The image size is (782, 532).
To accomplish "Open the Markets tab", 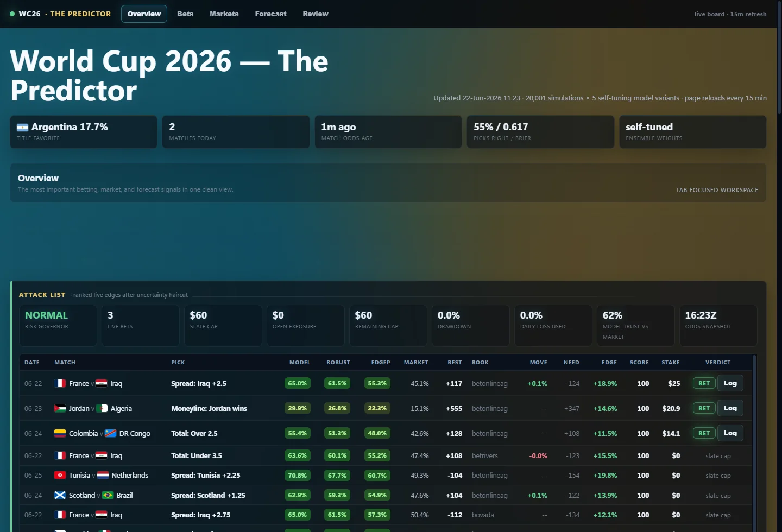I will click(224, 14).
